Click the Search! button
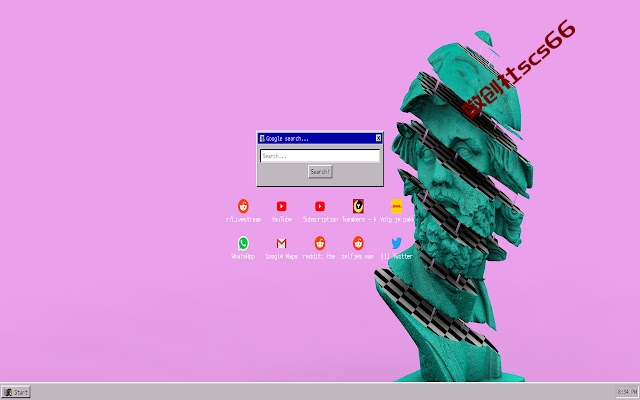Viewport: 640px width, 400px height. pos(320,171)
